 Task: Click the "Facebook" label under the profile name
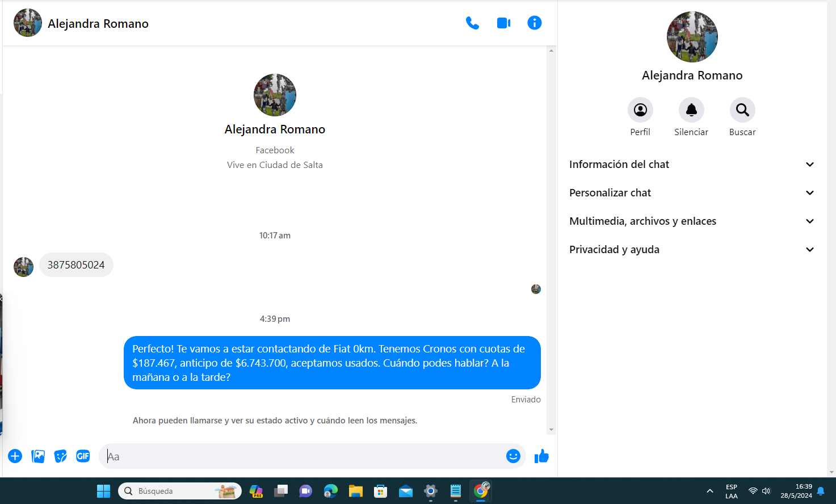275,150
